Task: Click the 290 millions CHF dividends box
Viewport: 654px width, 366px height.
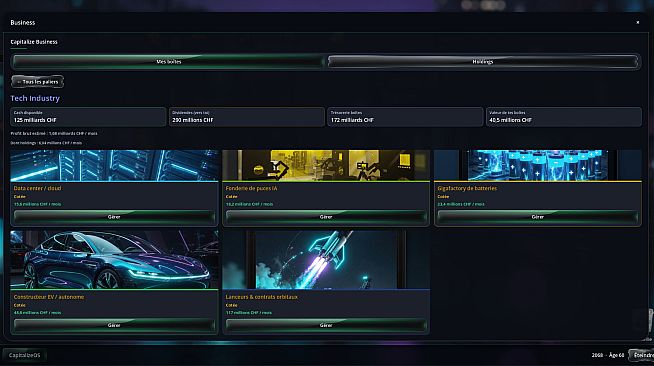Action: tap(247, 117)
